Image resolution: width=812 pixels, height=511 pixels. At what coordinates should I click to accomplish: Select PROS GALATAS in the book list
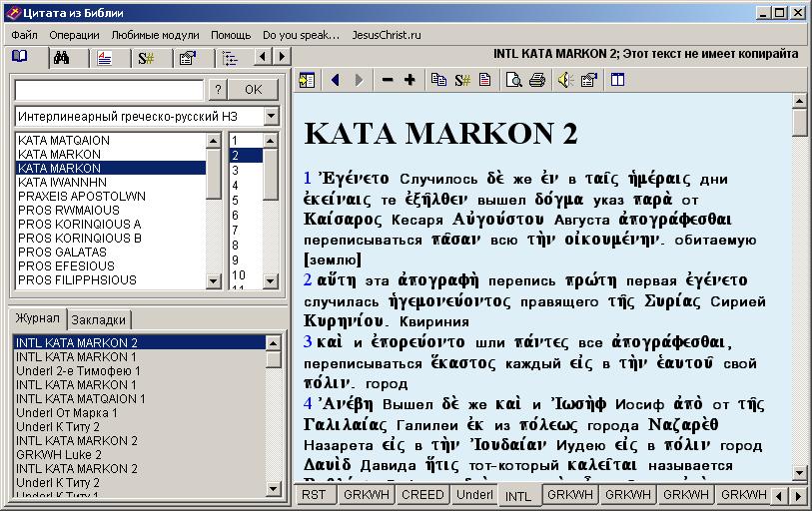point(64,253)
